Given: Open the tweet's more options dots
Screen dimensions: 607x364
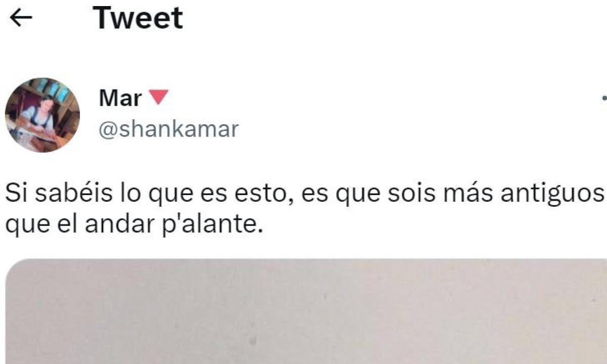Looking at the screenshot, I should pos(604,99).
